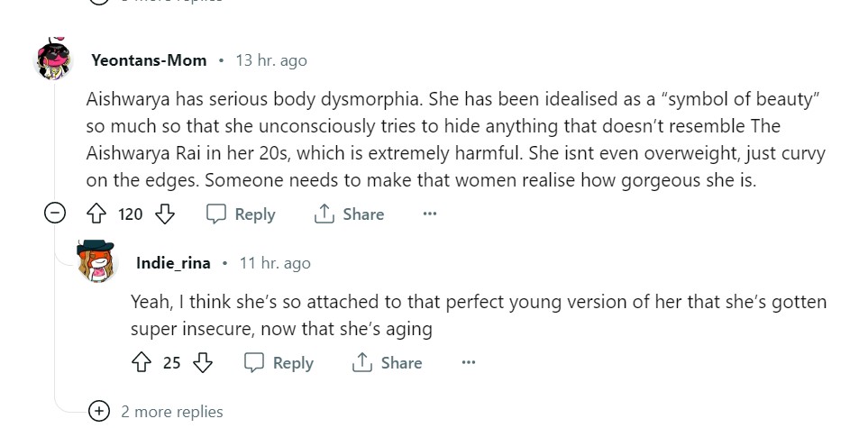Image resolution: width=868 pixels, height=428 pixels.
Task: Reply to Yeontans-Mom's comment
Action: point(241,214)
